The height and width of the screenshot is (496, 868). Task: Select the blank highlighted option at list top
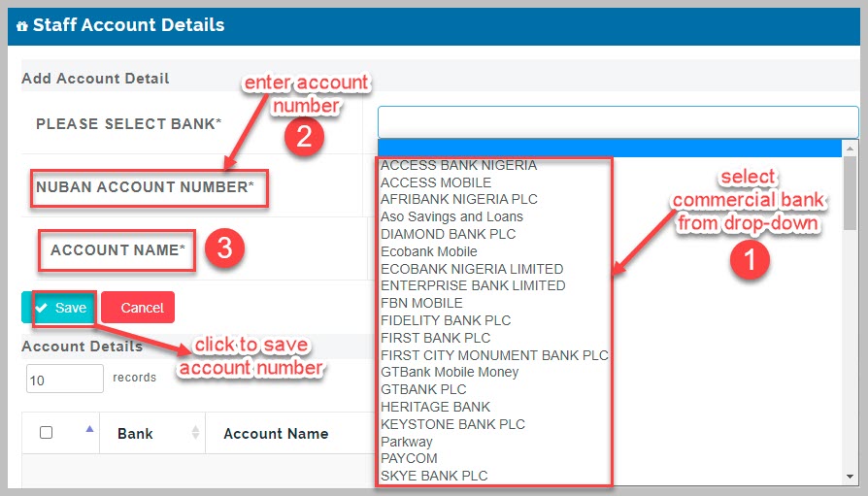610,149
